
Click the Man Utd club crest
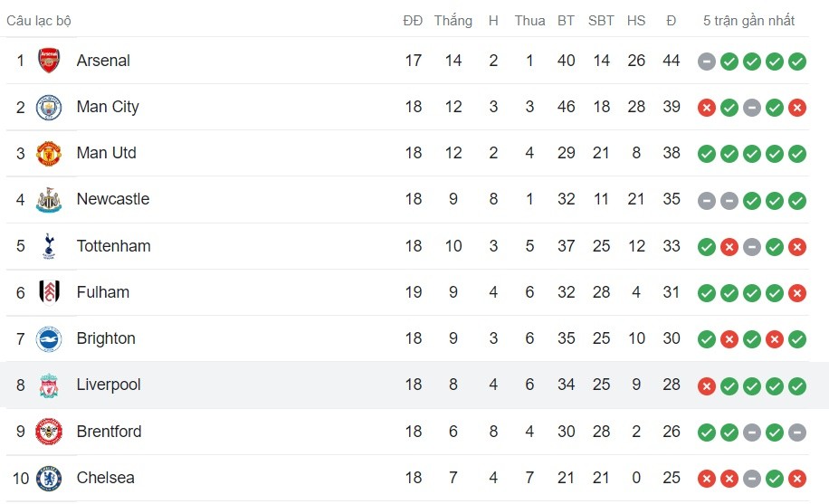[49, 153]
